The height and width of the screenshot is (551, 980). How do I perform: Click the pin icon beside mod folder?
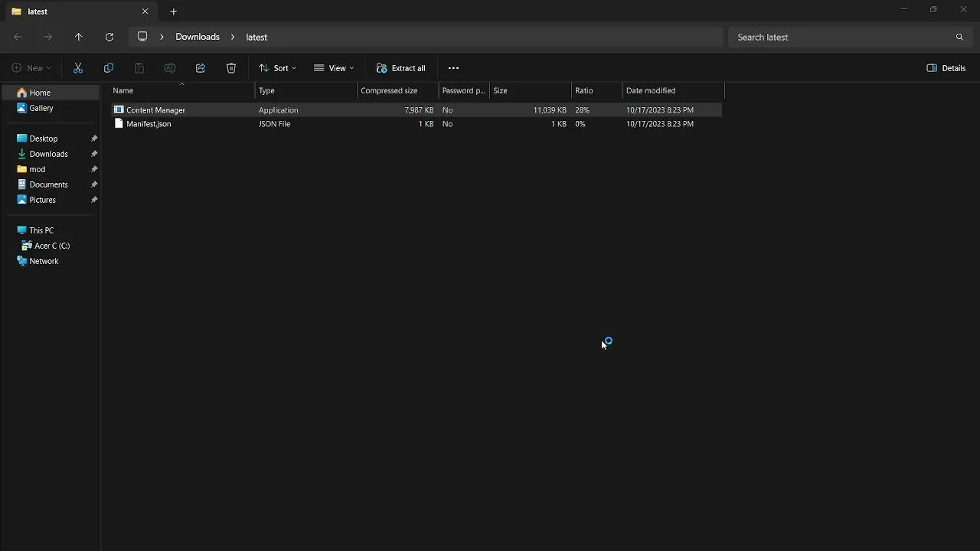pyautogui.click(x=94, y=169)
